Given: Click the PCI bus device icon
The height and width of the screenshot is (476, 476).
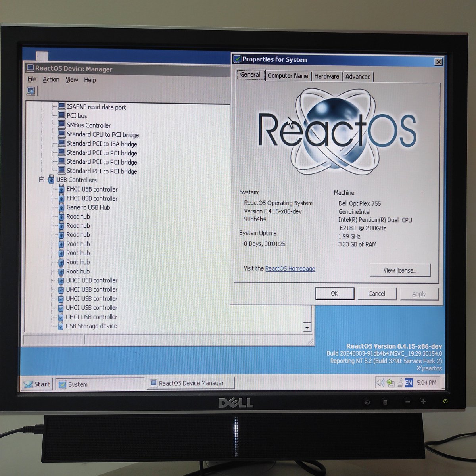Looking at the screenshot, I should point(61,115).
